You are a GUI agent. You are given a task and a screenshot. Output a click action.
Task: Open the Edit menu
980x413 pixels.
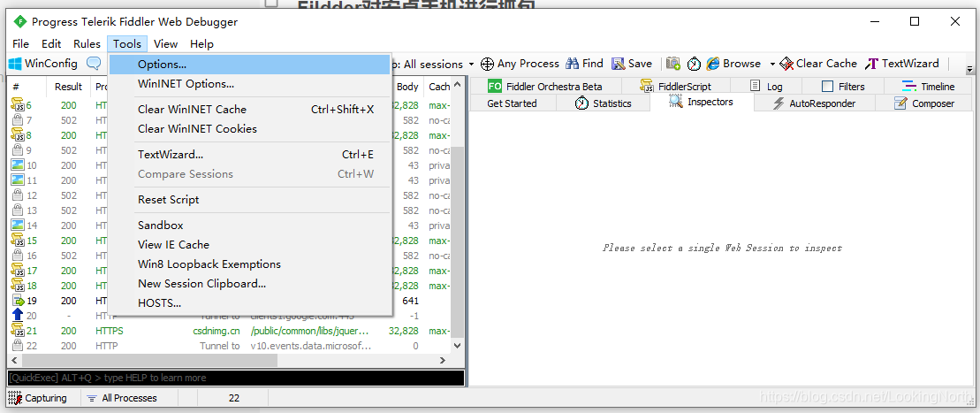click(x=51, y=44)
